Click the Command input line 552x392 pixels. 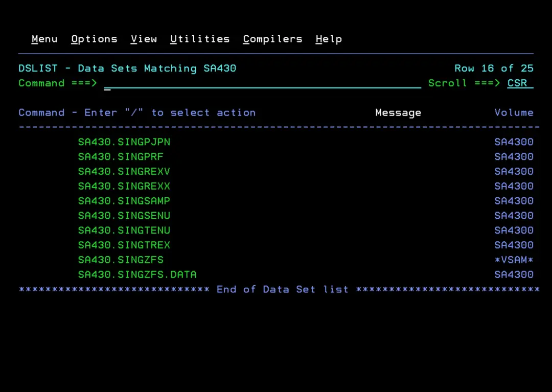coord(263,83)
